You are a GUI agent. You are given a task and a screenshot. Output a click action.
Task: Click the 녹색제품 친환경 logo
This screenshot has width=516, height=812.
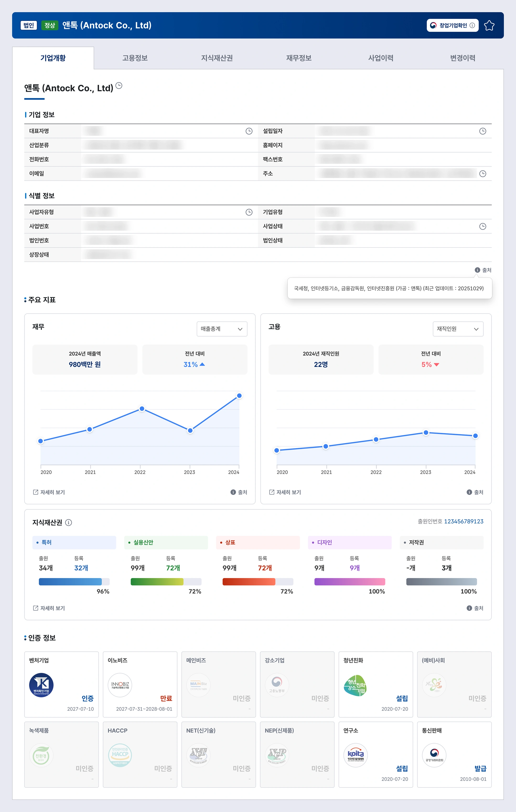(41, 755)
